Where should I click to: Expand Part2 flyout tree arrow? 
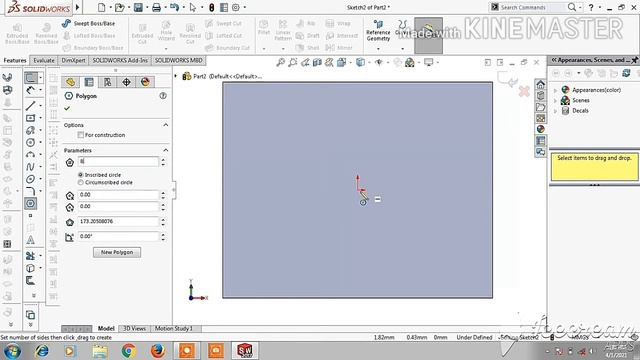[176, 76]
